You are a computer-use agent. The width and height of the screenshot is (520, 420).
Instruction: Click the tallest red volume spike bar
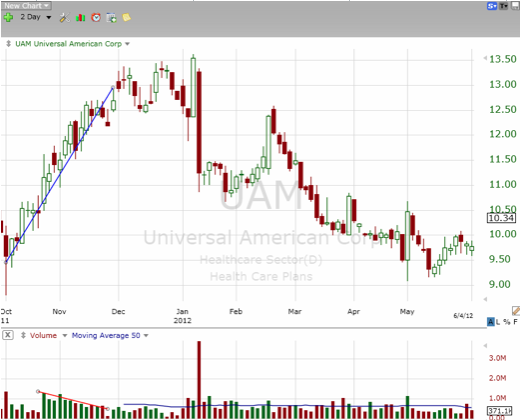tap(199, 380)
